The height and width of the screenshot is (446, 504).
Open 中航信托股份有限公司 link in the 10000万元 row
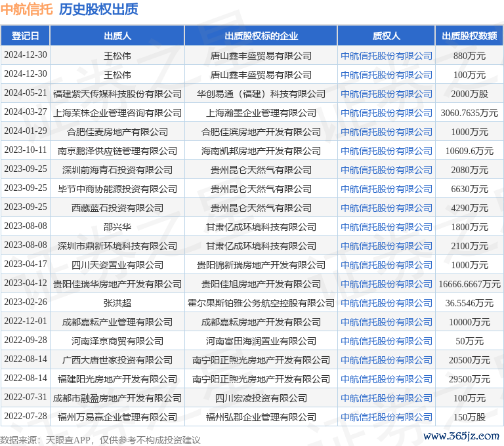click(x=387, y=322)
